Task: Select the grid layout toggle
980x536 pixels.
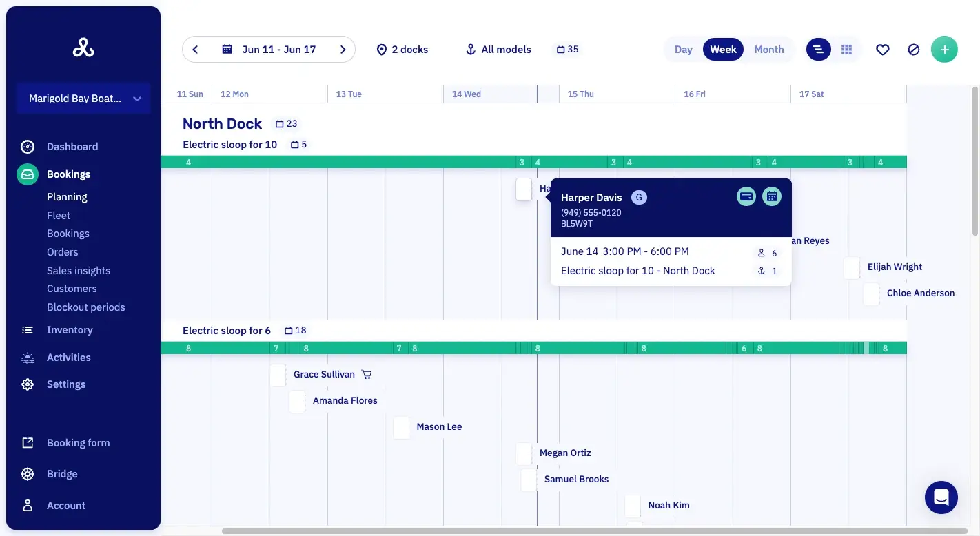Action: [847, 50]
